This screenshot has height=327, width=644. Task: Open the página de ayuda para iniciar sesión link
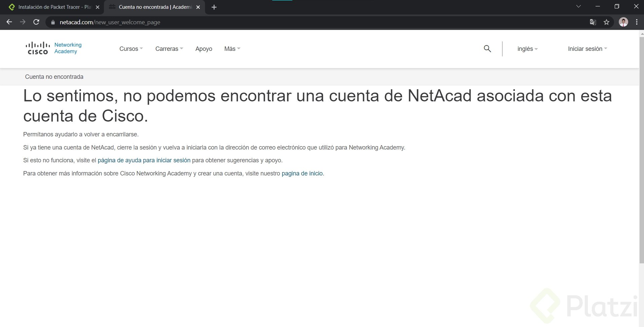pyautogui.click(x=144, y=160)
